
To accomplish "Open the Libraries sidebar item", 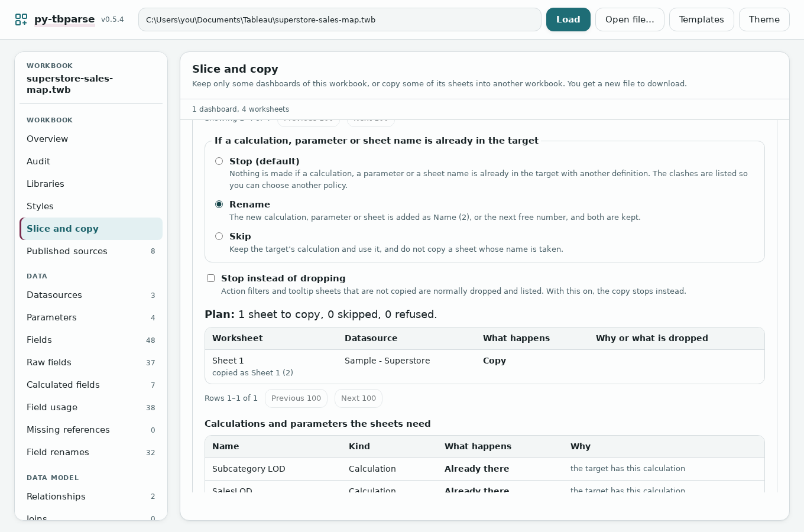I will click(91, 184).
